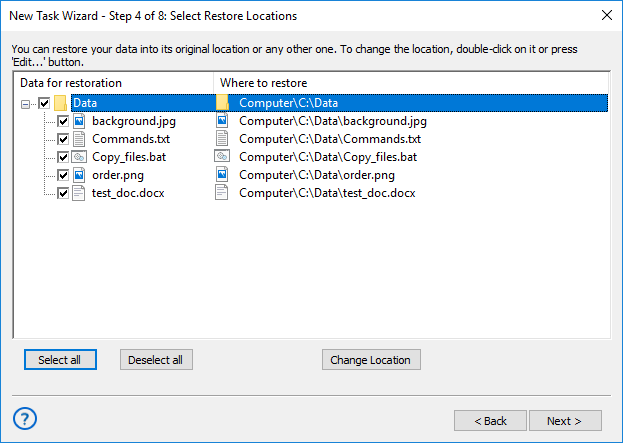Screen dimensions: 623x443
Task: Click the folder icon beside Computer\C:\Data destination
Action: (223, 103)
